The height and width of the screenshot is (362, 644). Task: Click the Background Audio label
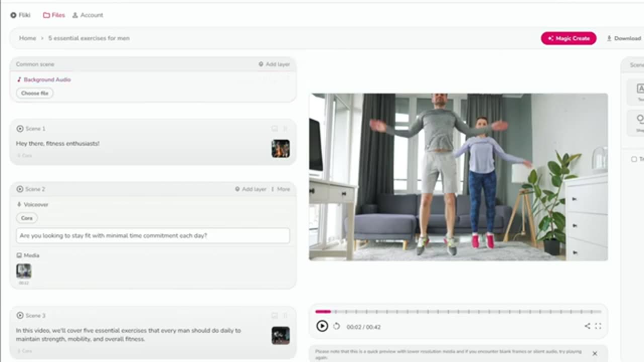[x=47, y=79]
